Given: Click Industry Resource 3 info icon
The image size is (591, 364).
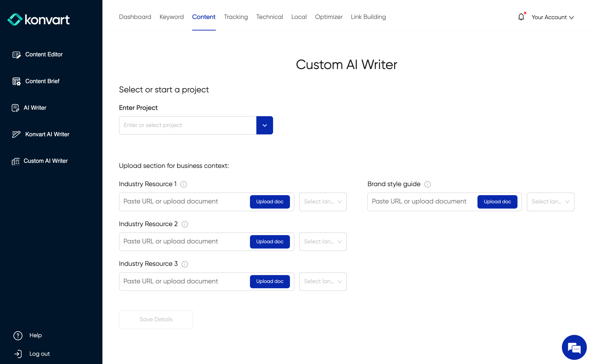Looking at the screenshot, I should (185, 264).
